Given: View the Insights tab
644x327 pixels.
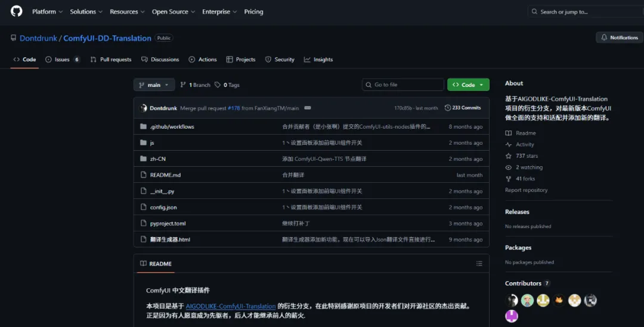Looking at the screenshot, I should click(318, 60).
